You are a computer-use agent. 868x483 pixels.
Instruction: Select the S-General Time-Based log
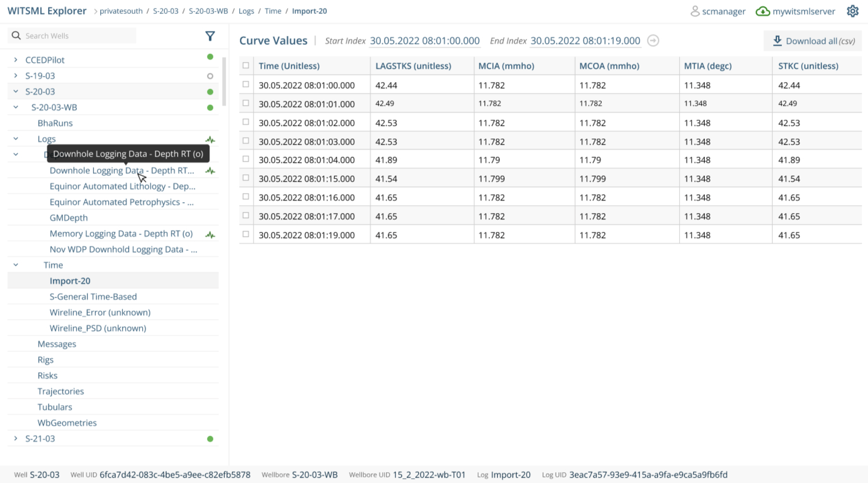pyautogui.click(x=93, y=296)
